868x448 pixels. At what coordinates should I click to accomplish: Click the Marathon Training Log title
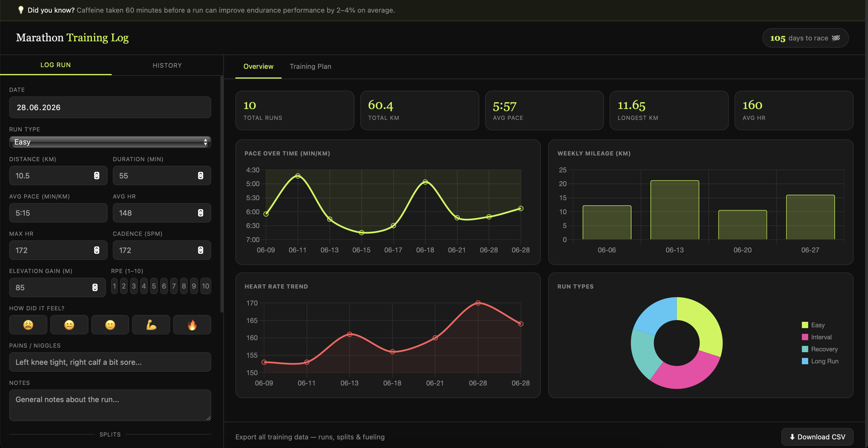72,38
